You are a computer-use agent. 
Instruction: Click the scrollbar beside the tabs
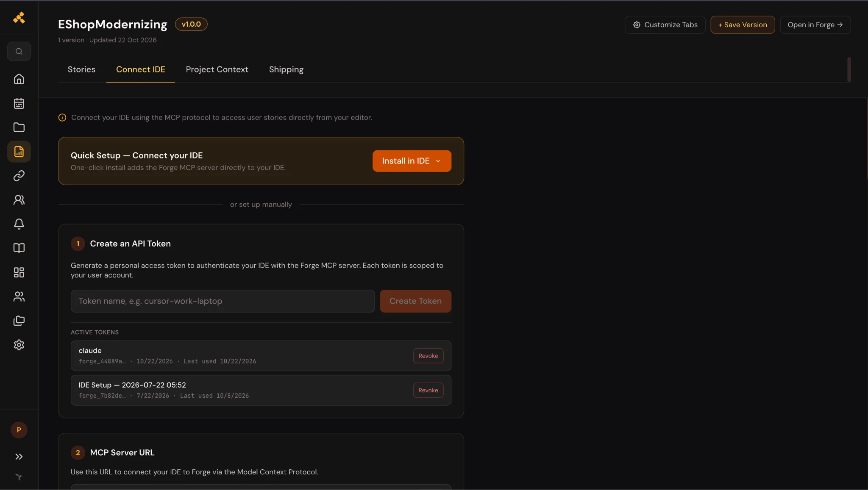click(x=849, y=69)
